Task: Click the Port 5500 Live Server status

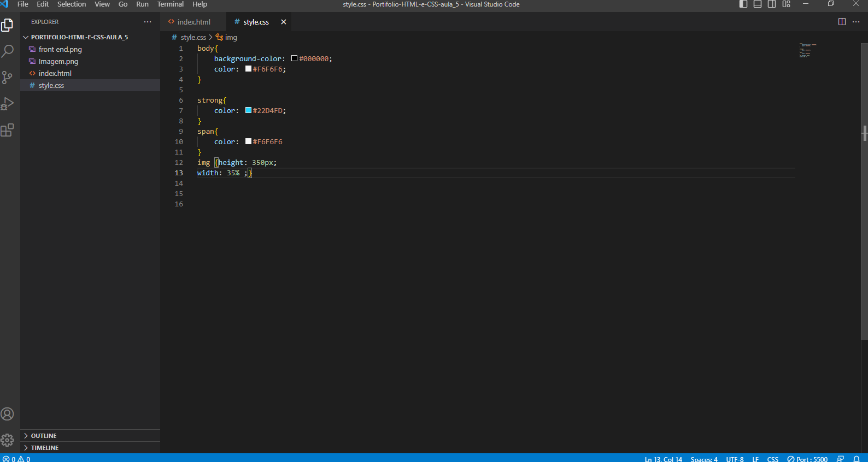Action: point(807,459)
